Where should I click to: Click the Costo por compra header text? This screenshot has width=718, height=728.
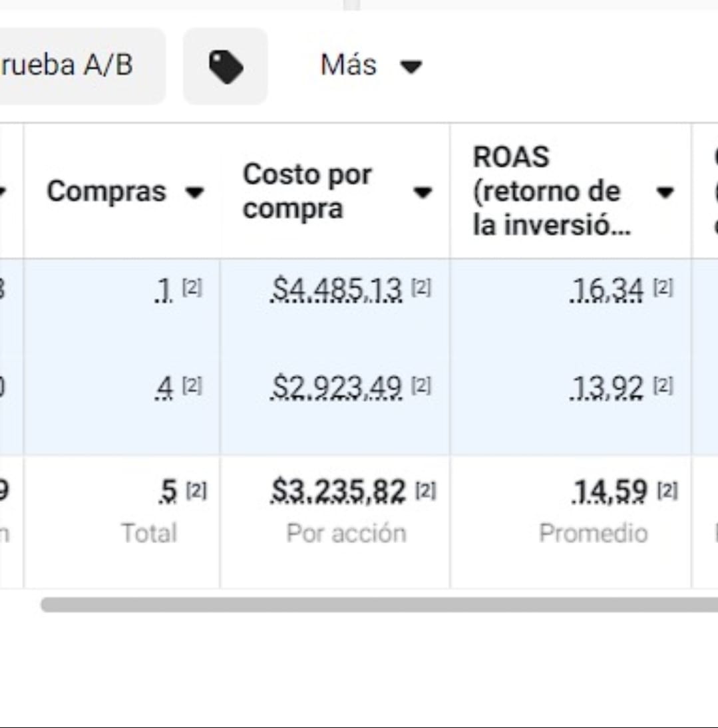click(307, 192)
